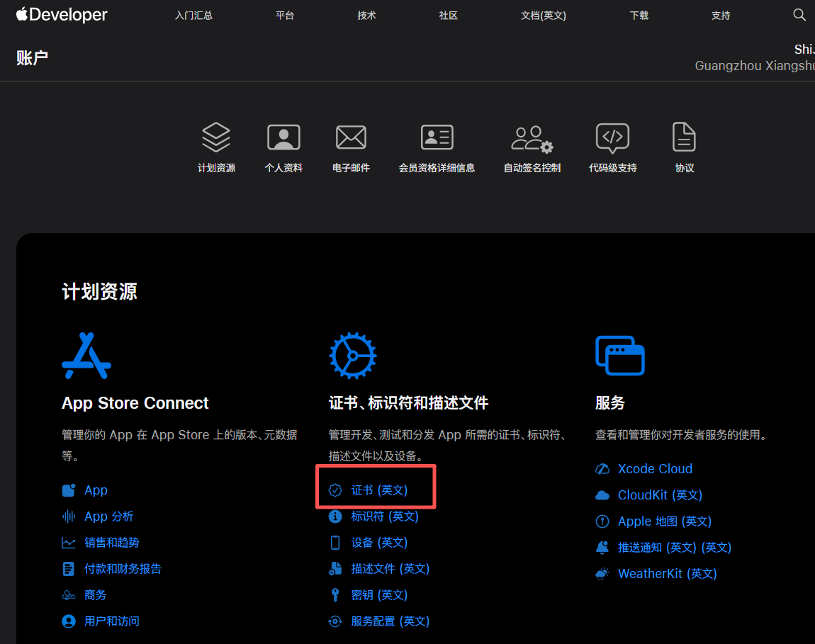Open the 个人资料 profile icon
This screenshot has height=644, width=815.
283,137
